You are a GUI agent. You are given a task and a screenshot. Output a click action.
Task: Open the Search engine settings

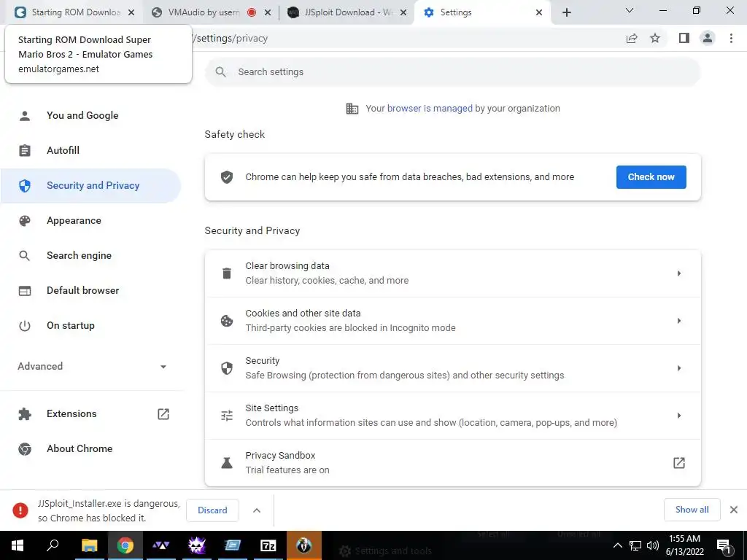(79, 256)
